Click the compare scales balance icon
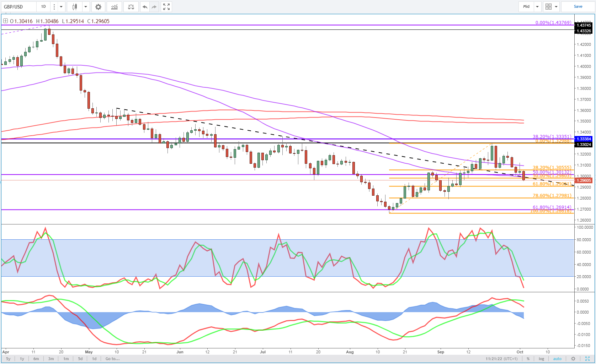596x364 pixels. [131, 7]
